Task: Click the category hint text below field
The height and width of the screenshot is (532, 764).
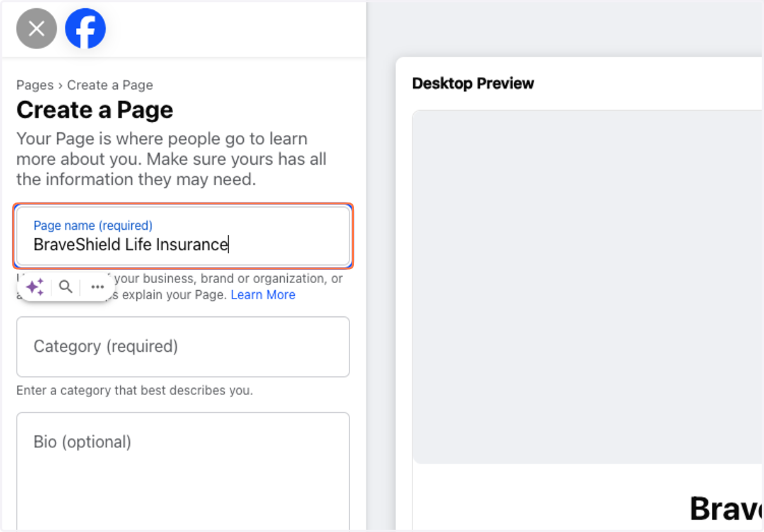Action: click(135, 390)
